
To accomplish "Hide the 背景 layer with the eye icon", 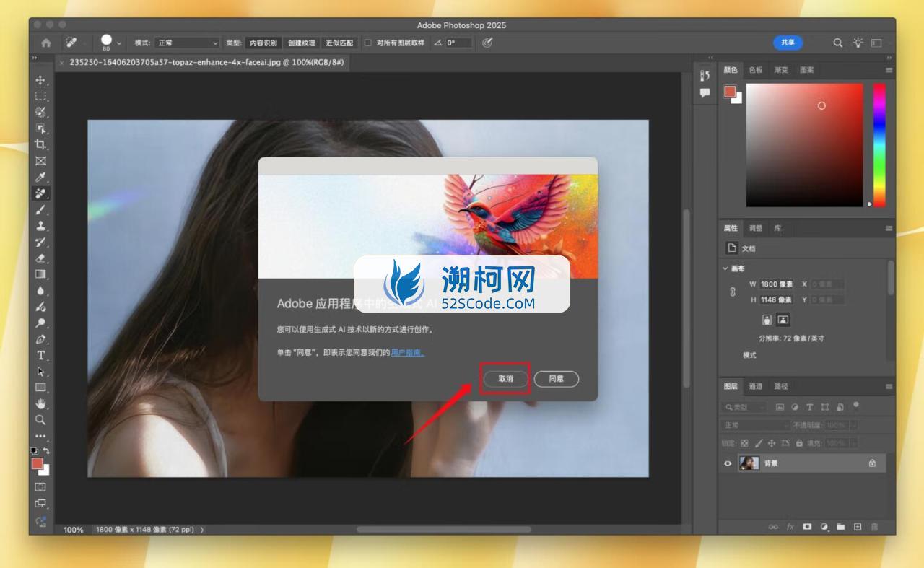I will (728, 463).
